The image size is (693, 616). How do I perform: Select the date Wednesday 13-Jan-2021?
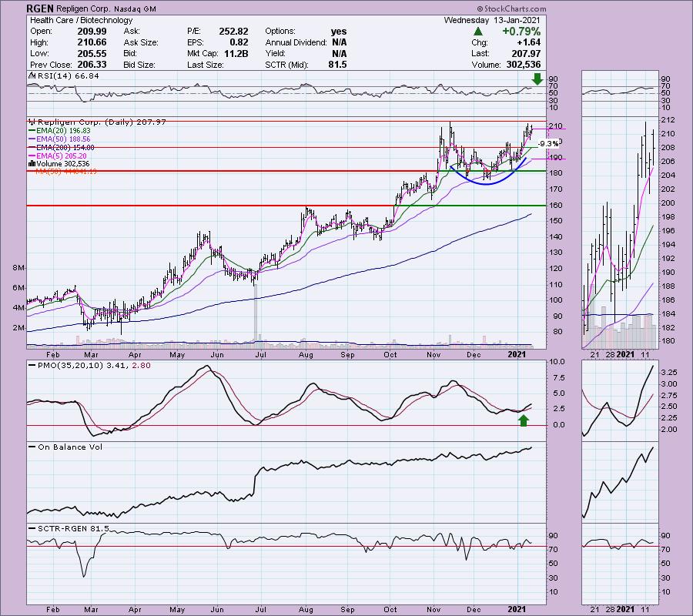coord(492,20)
